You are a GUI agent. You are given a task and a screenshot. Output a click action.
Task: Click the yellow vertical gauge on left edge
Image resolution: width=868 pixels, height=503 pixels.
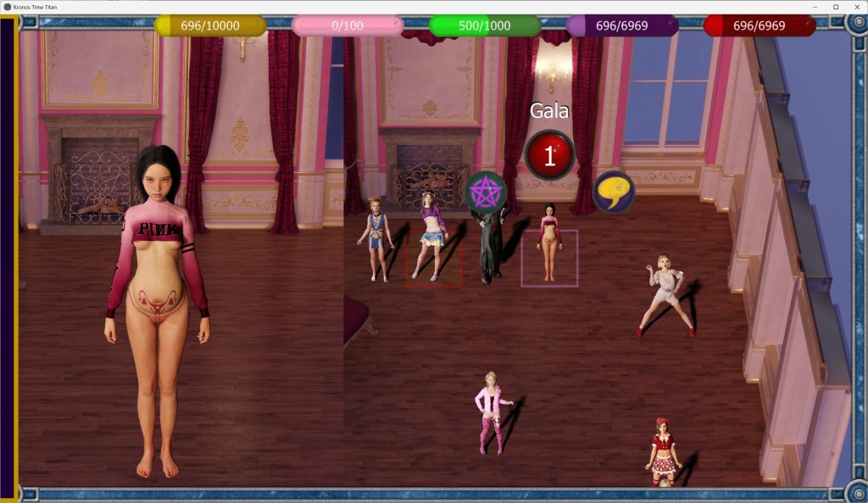pyautogui.click(x=16, y=254)
